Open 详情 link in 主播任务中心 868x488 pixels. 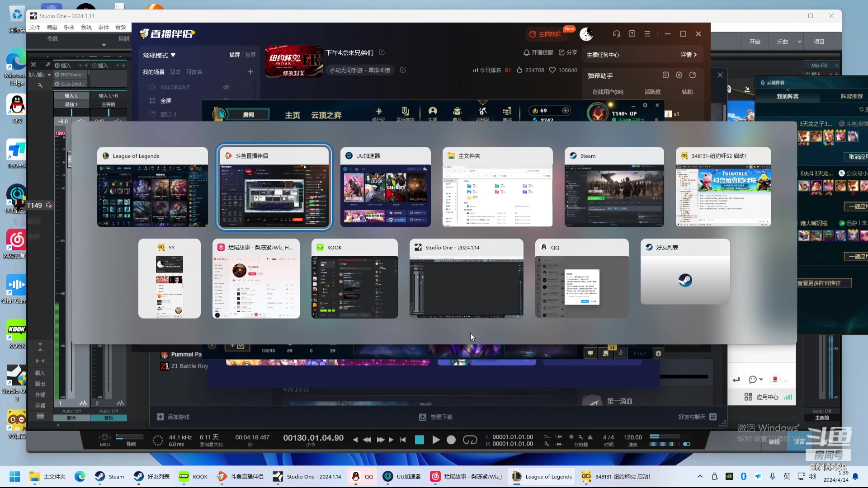point(689,55)
